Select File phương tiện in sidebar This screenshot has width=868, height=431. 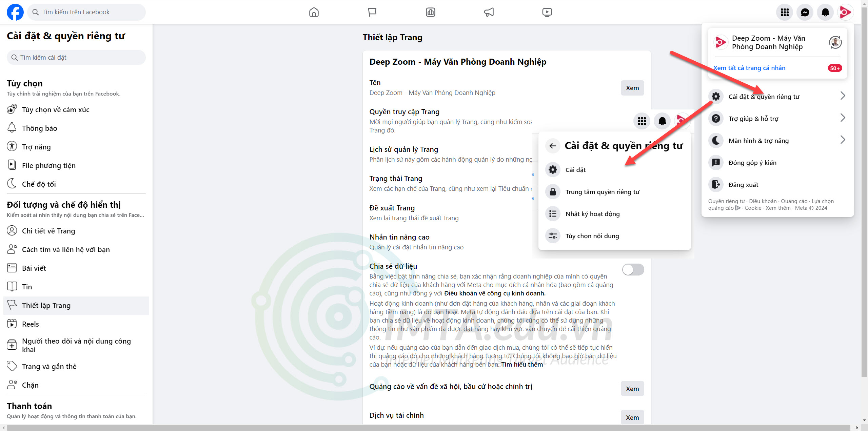[x=76, y=165]
